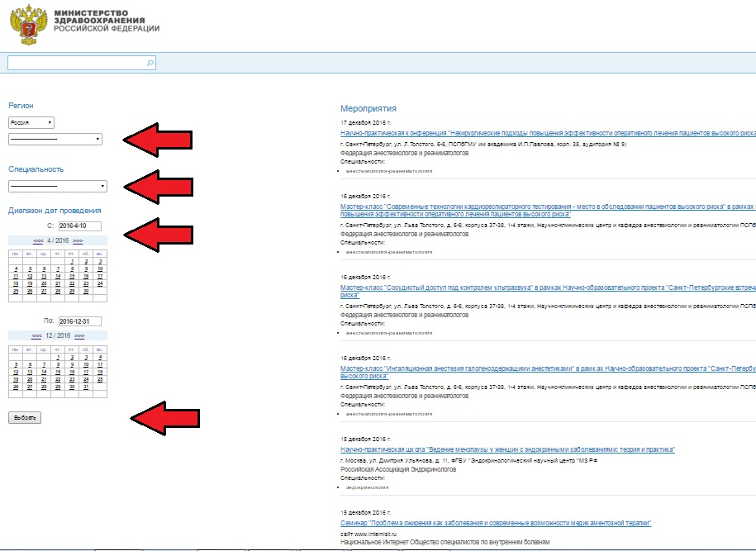Screen dimensions: 756x551
Task: Select day 31 in the December 2016 calendar
Action: click(86, 387)
